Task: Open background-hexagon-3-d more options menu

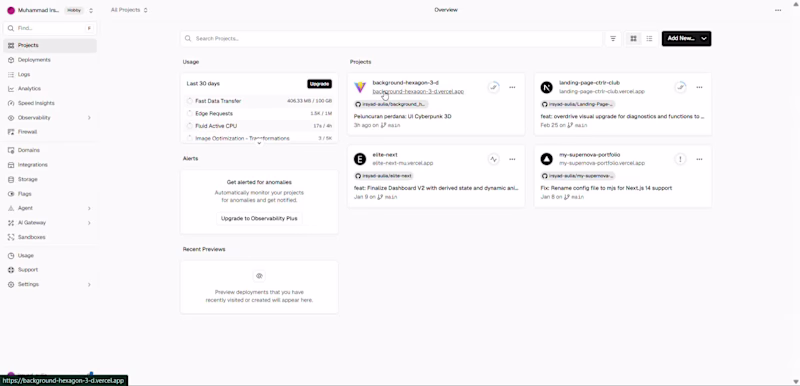Action: click(512, 87)
